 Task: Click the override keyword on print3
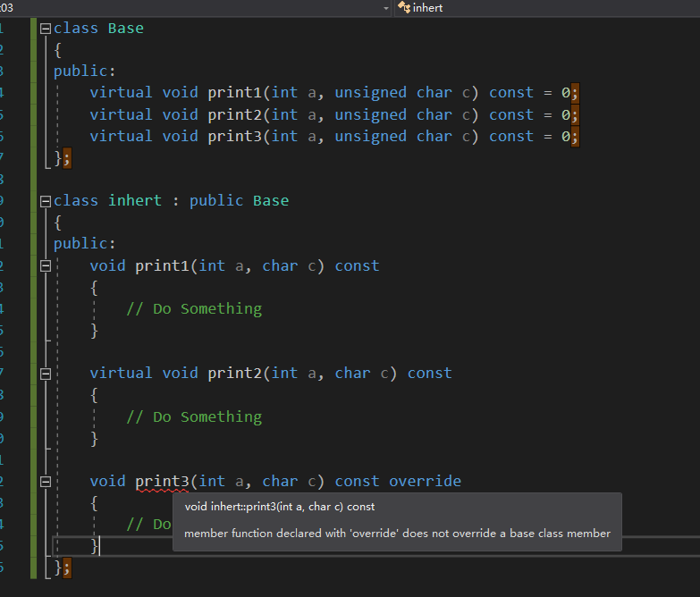coord(425,481)
